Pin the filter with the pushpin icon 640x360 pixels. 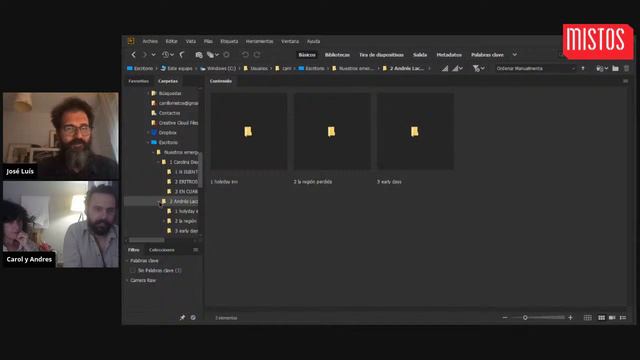182,318
